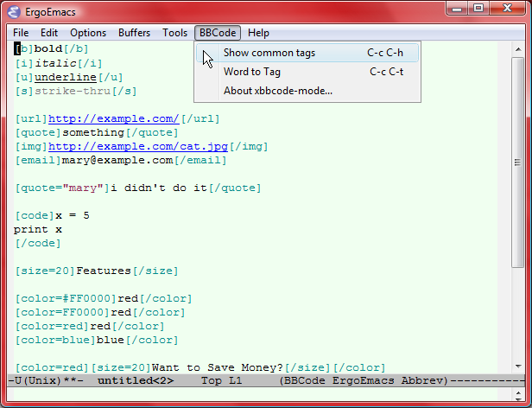Click the [color=#FF0000] tag
Screen dimensions: 532x408
[66, 298]
